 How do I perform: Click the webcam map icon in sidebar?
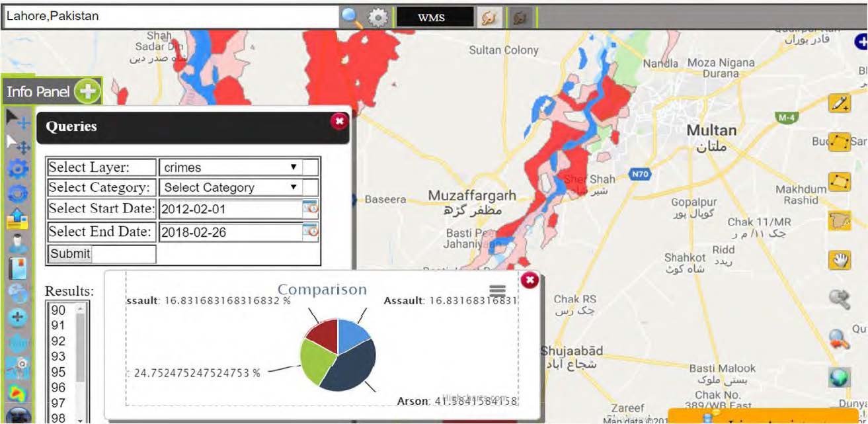click(17, 368)
